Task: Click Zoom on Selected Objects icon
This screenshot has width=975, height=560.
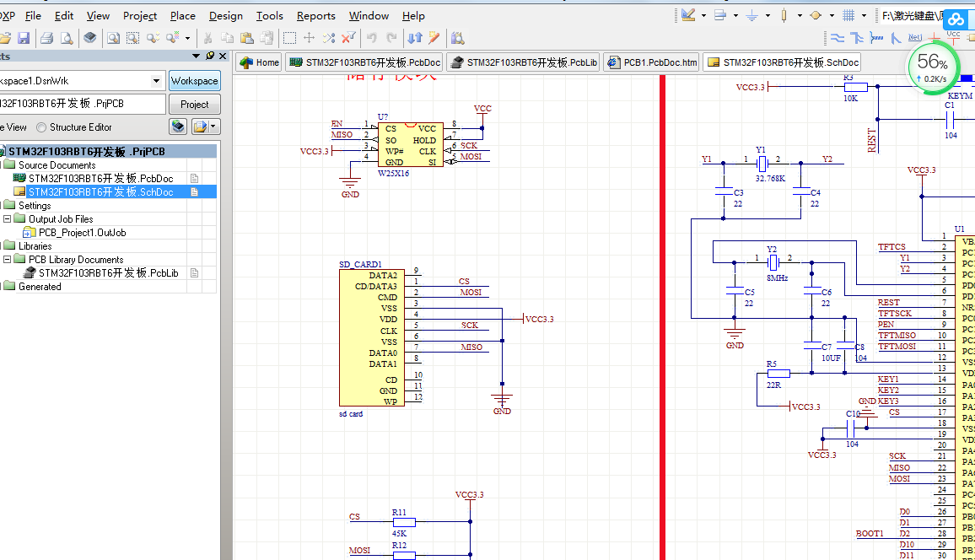Action: (153, 39)
